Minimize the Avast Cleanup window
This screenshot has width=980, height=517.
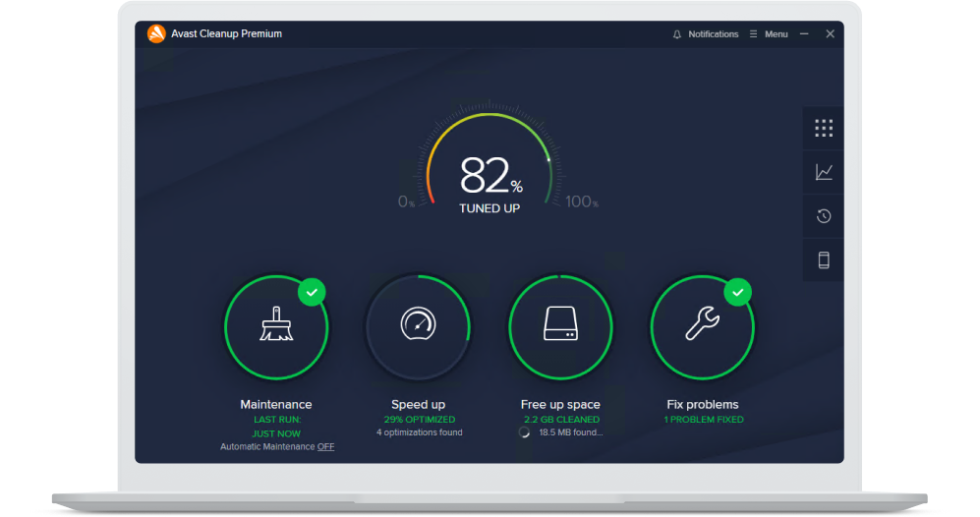tap(804, 33)
